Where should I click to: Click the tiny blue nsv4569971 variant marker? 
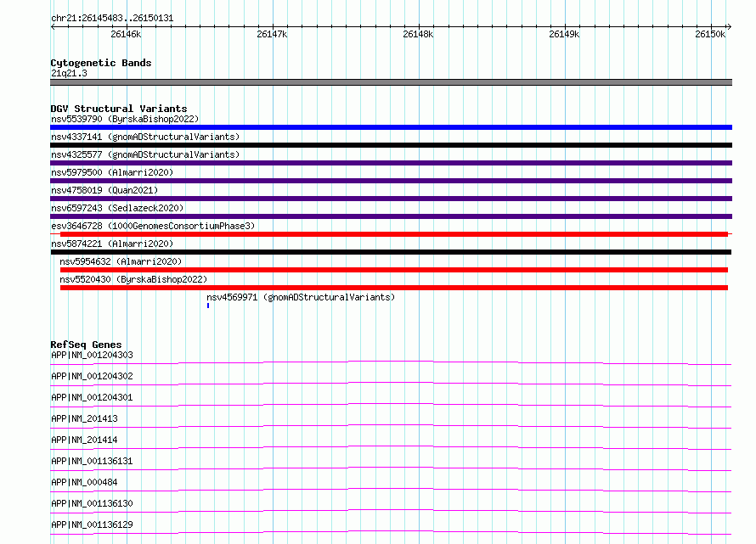coord(208,306)
